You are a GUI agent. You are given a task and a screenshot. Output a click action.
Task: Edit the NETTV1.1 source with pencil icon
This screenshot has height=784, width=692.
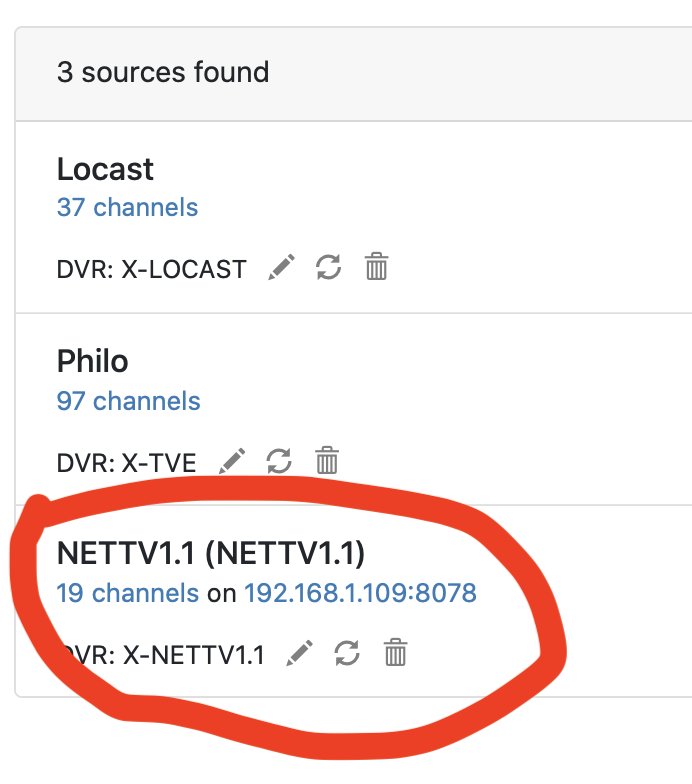pos(300,654)
